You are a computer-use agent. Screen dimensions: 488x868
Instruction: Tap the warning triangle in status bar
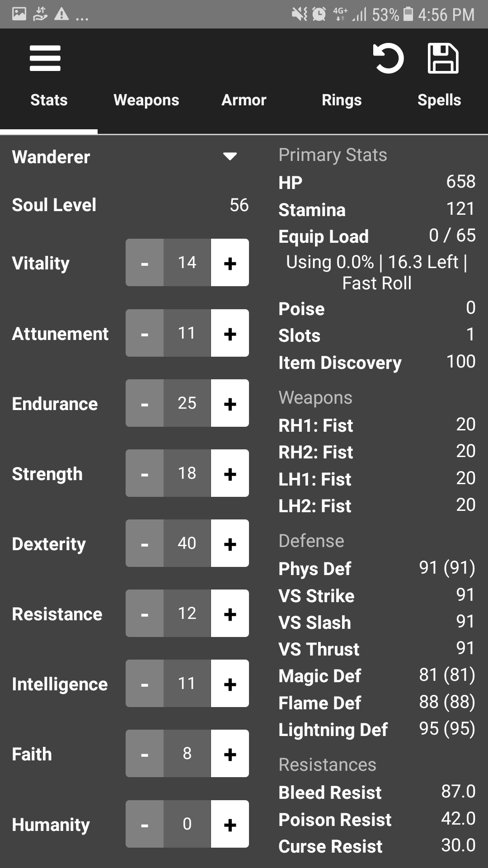coord(61,14)
